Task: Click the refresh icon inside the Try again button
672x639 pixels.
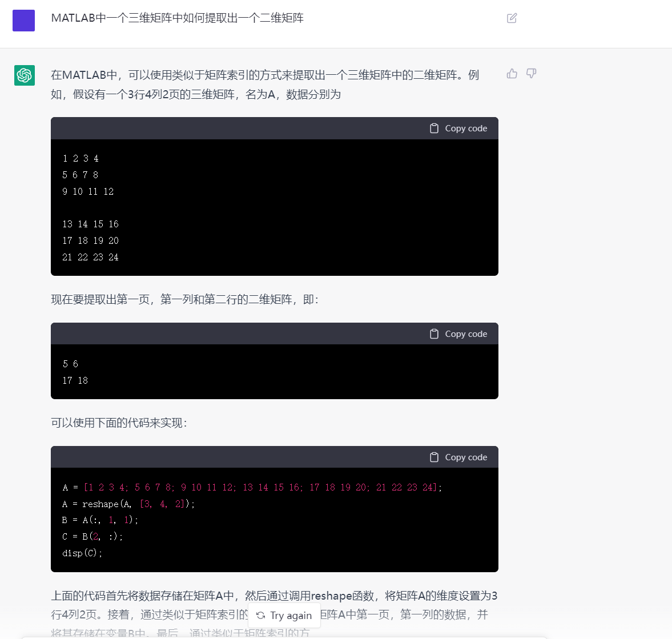Action: click(261, 616)
